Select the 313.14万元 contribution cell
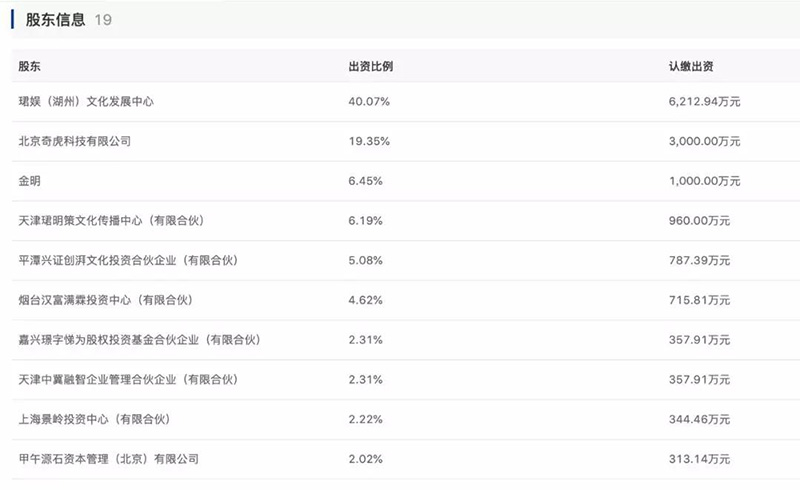Screen dimensions: 800x490 point(699,459)
